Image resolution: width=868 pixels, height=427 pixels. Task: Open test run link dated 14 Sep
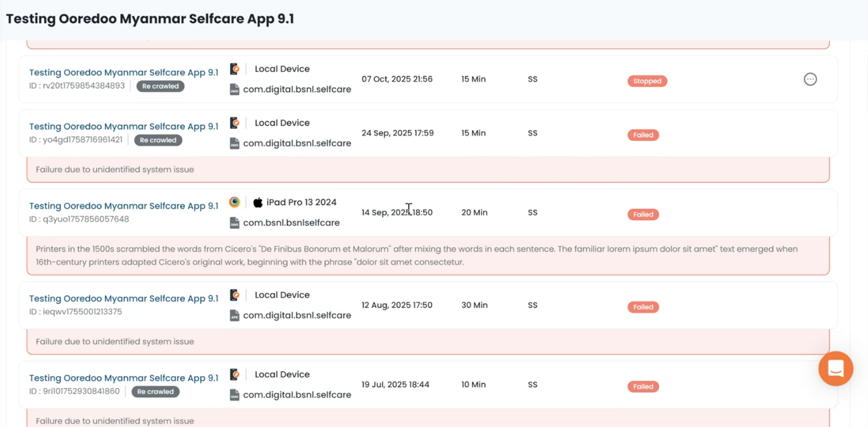[124, 206]
